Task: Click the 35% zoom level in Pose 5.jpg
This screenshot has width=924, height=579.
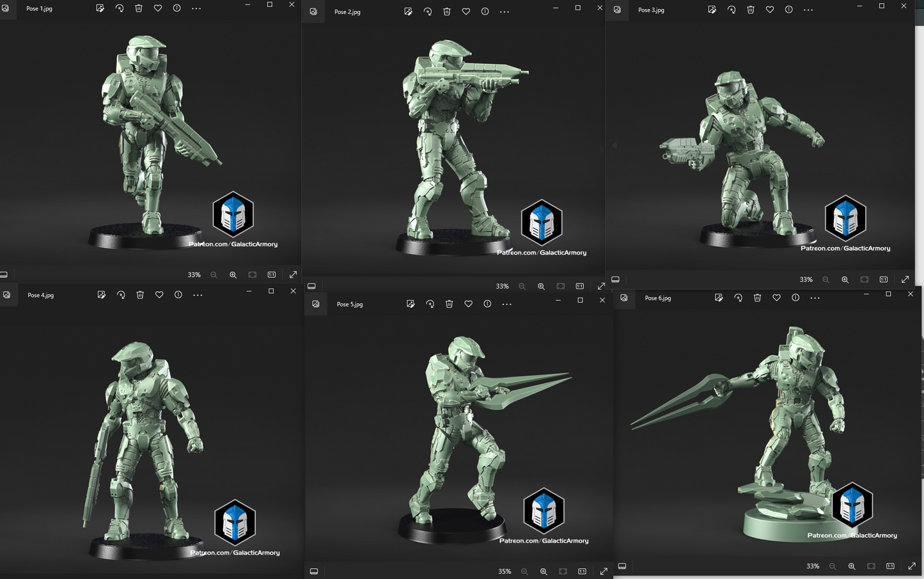Action: 505,571
